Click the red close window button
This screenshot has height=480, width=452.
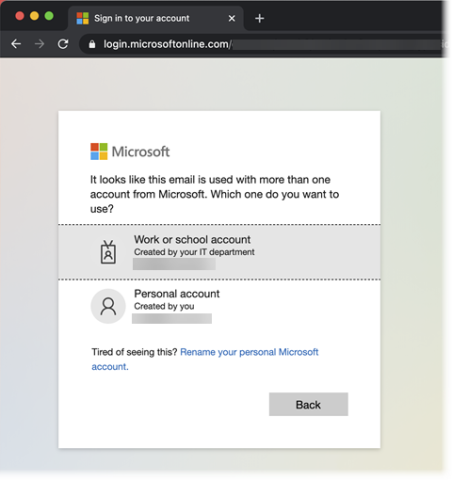[x=20, y=16]
